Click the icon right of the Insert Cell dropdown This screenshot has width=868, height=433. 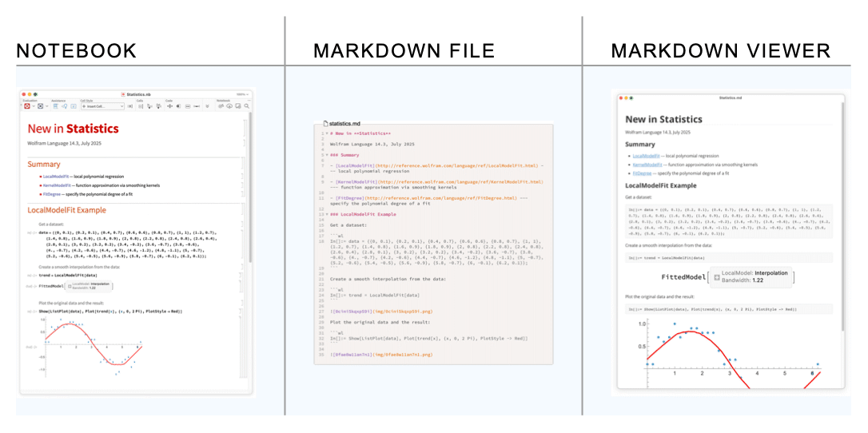(130, 106)
